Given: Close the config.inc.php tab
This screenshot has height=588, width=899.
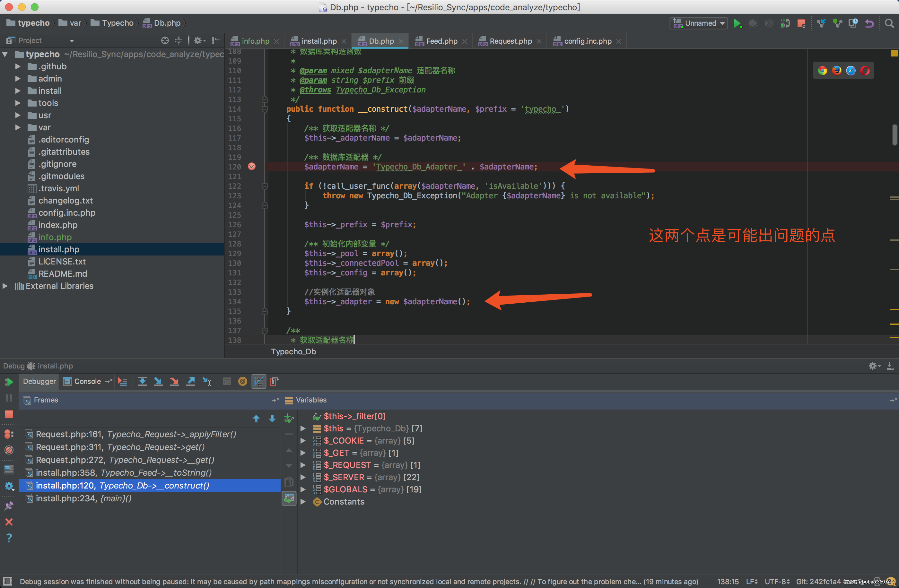Looking at the screenshot, I should coord(619,41).
